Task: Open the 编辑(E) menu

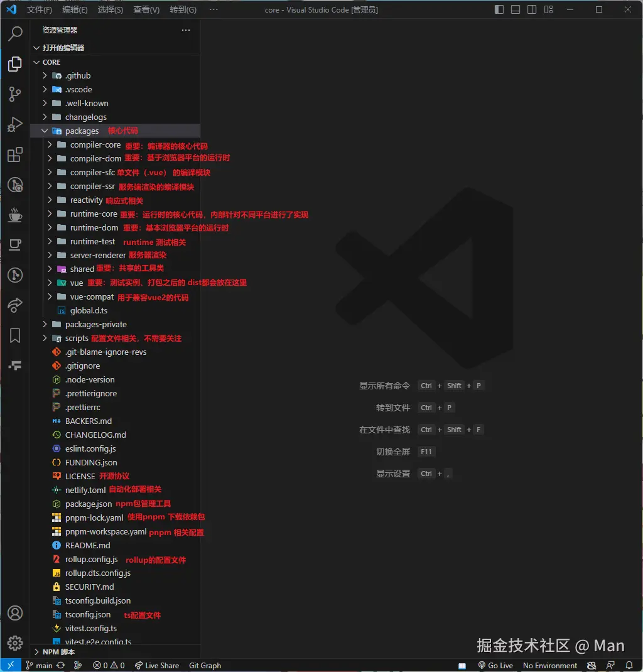Action: (75, 9)
